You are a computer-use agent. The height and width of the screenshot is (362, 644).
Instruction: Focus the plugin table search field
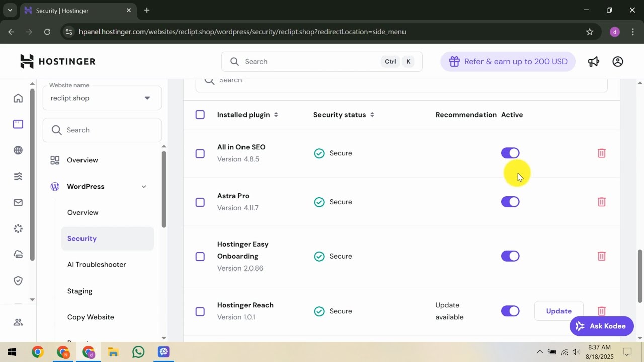[x=401, y=83]
